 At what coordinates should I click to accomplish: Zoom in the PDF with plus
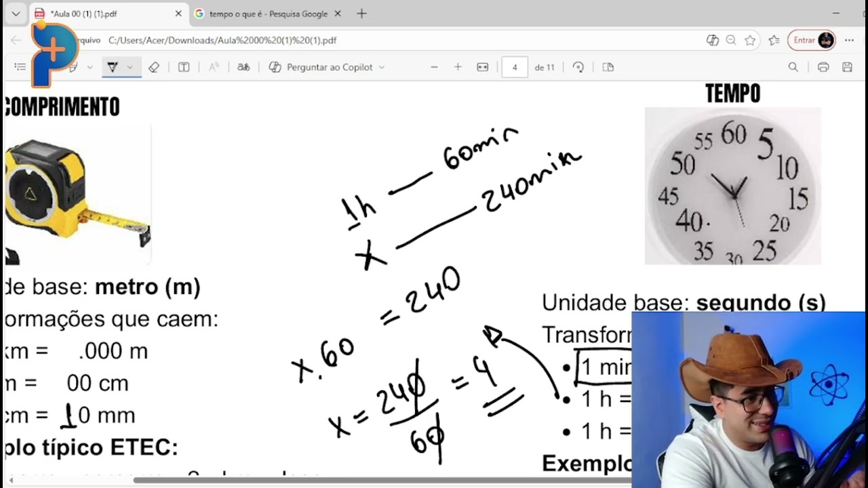(458, 67)
